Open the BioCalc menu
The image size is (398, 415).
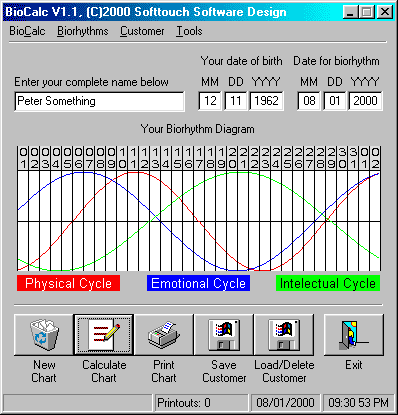(27, 31)
